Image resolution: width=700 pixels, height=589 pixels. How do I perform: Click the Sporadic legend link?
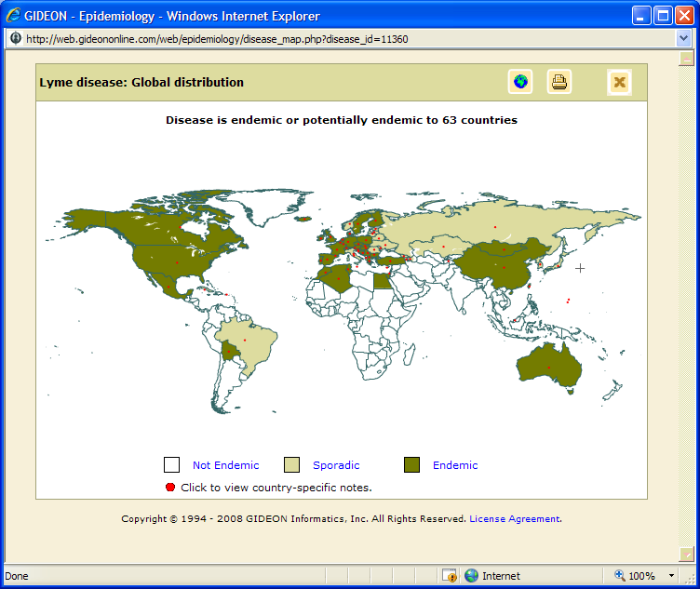336,465
